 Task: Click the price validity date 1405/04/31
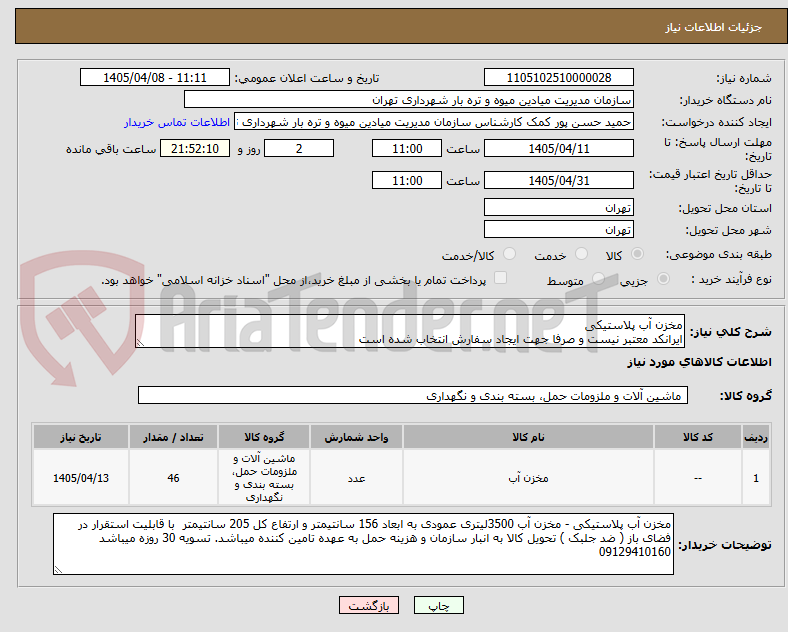click(x=559, y=180)
